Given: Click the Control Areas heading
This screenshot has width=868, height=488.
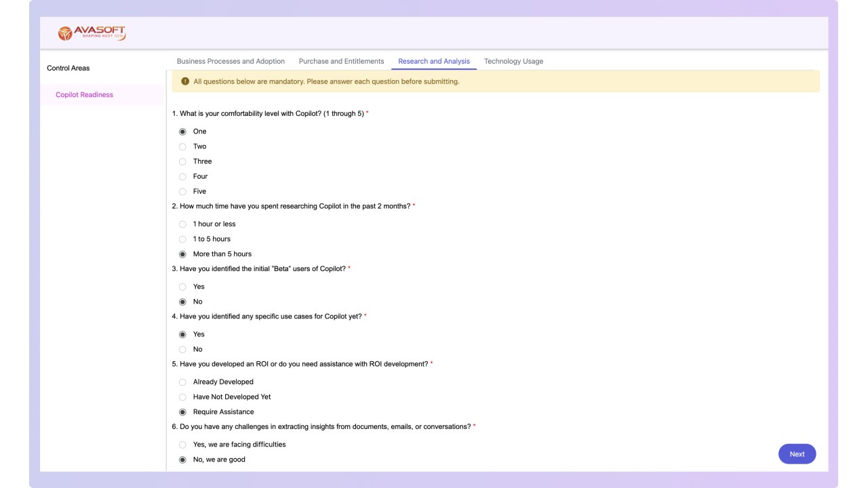Looking at the screenshot, I should click(x=68, y=68).
